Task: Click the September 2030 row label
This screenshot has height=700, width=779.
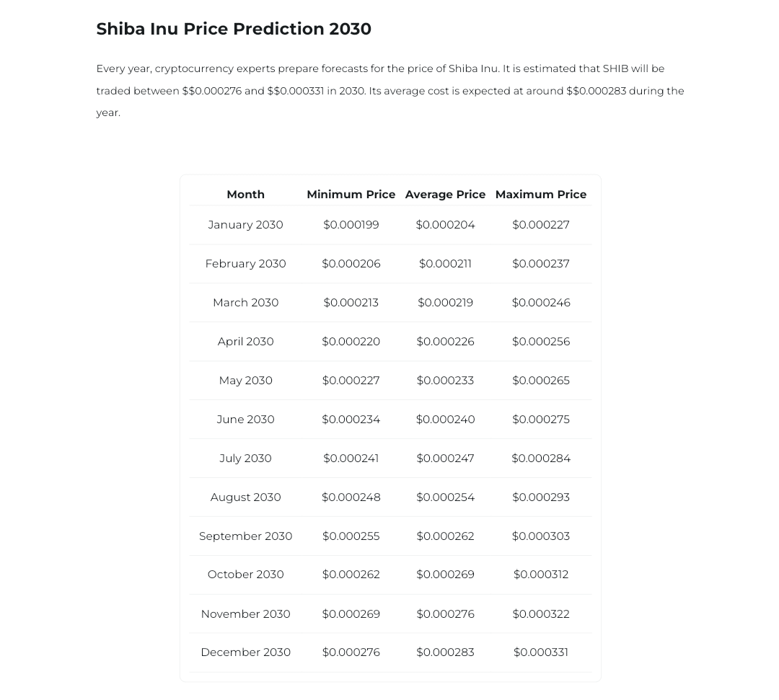Action: click(245, 536)
